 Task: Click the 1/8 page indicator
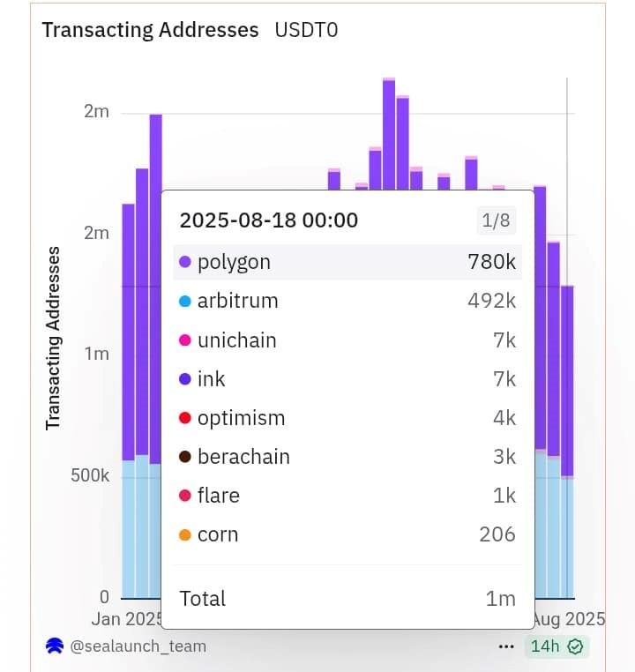pos(497,220)
